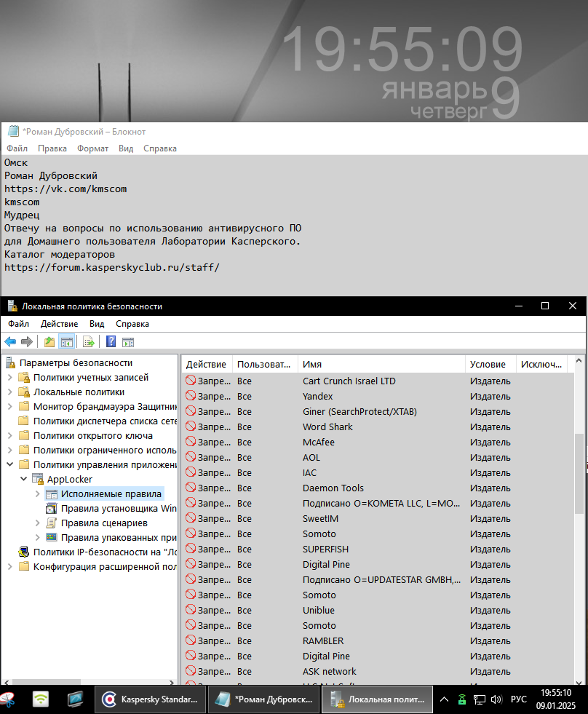Expand Политики открытого ключа node

pyautogui.click(x=10, y=435)
